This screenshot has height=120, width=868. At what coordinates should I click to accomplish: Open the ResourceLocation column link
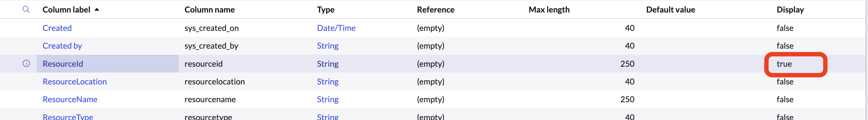click(x=74, y=82)
